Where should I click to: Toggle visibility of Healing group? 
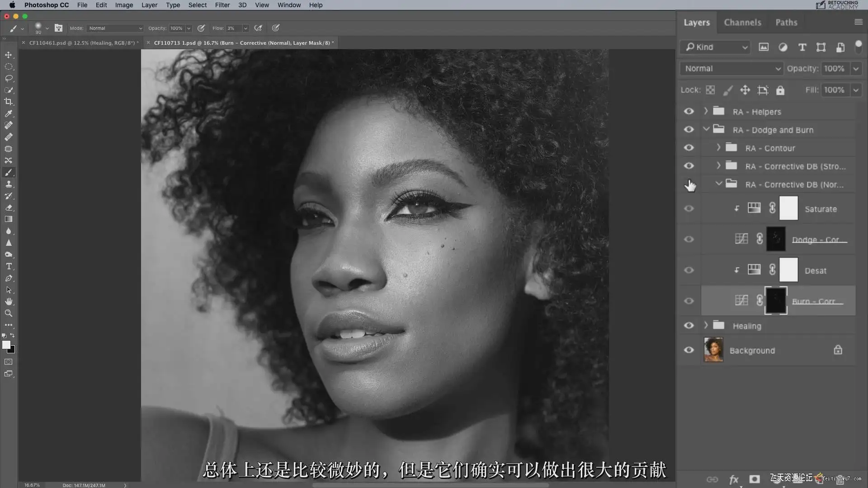tap(689, 326)
